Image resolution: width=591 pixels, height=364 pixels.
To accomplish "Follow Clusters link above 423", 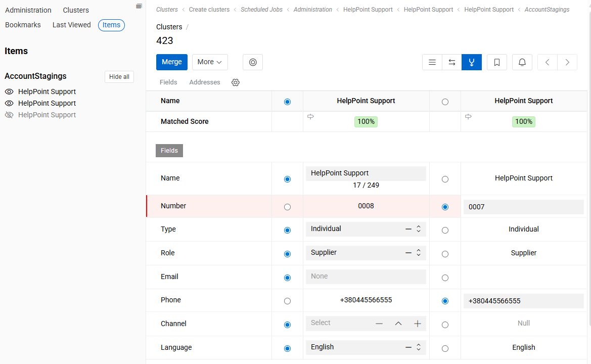I will [x=169, y=27].
